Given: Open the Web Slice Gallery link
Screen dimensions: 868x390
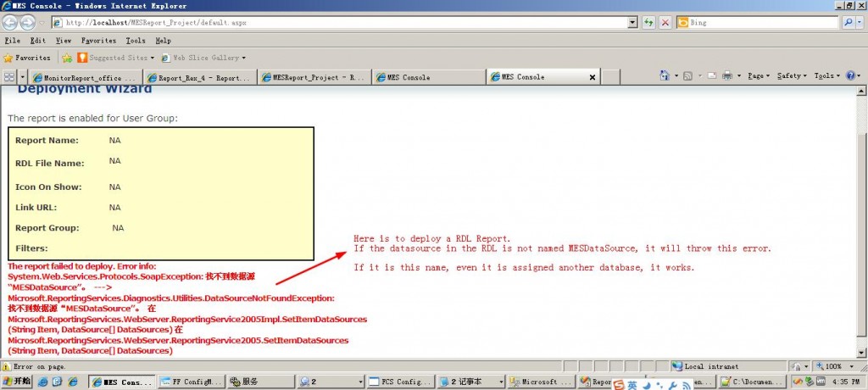Looking at the screenshot, I should click(203, 58).
